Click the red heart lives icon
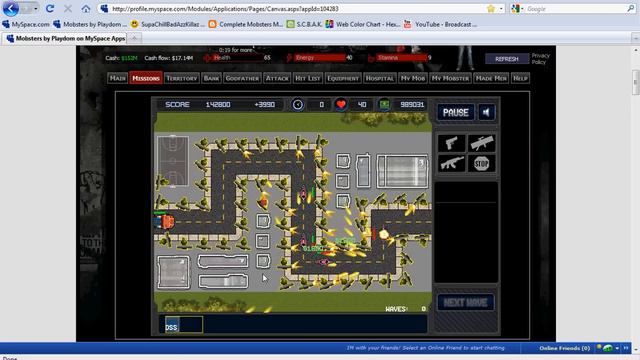 tap(341, 104)
